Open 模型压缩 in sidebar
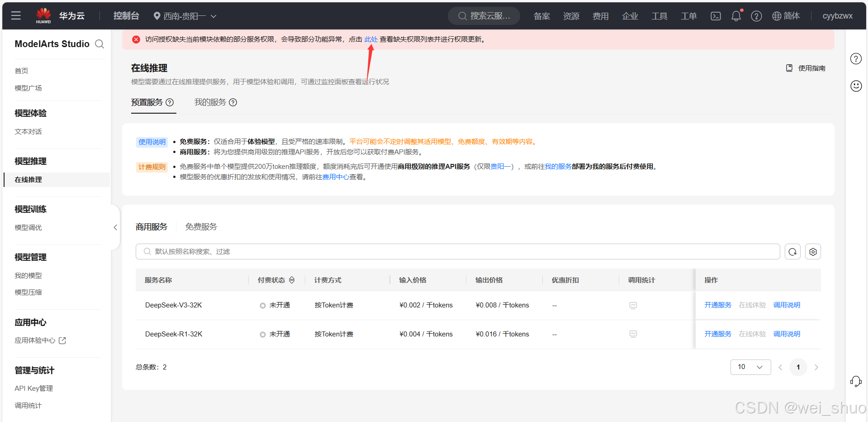The image size is (868, 422). click(28, 293)
